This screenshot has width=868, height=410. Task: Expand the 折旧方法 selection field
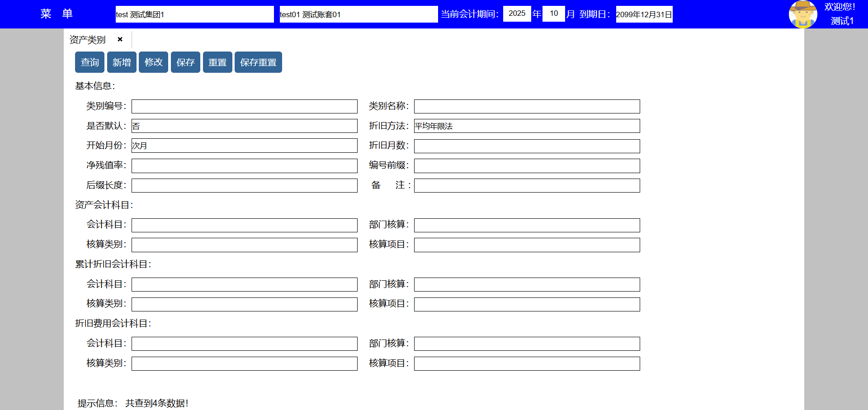coord(527,126)
